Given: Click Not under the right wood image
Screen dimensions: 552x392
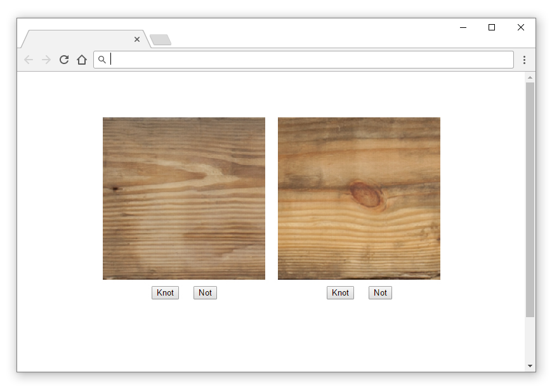Looking at the screenshot, I should pos(380,293).
